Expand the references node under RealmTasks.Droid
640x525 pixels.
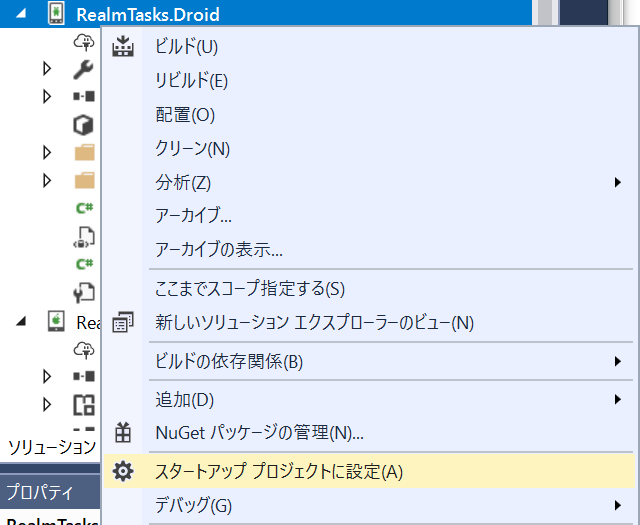47,96
